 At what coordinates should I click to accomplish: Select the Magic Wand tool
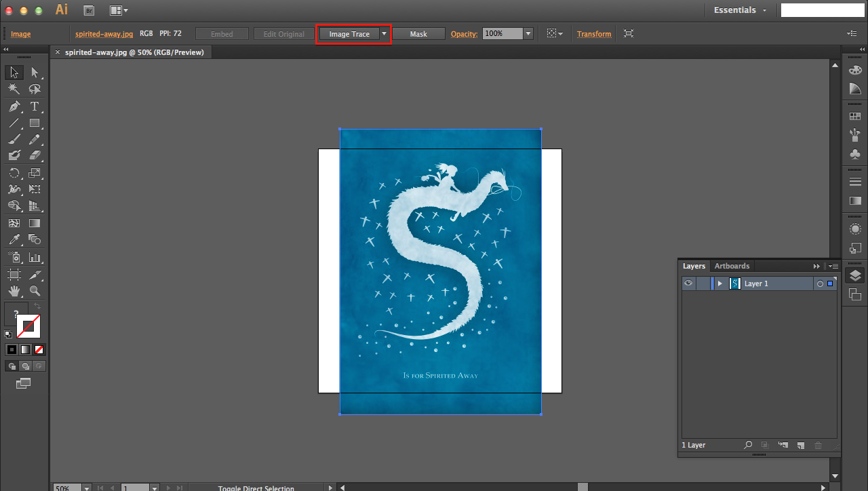click(14, 90)
